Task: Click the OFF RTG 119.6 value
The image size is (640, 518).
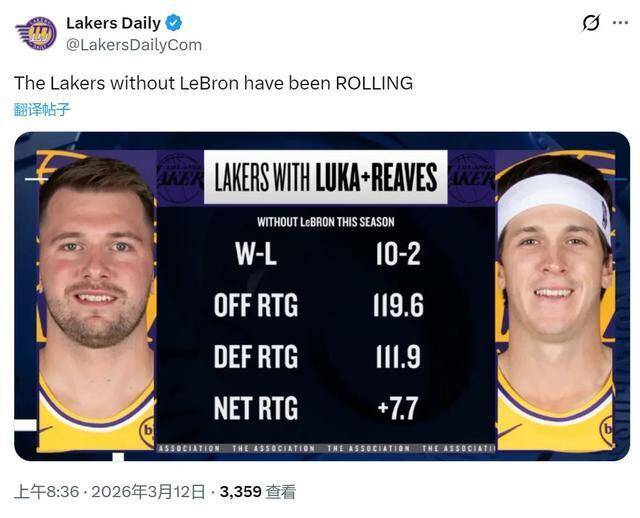Action: pyautogui.click(x=396, y=305)
